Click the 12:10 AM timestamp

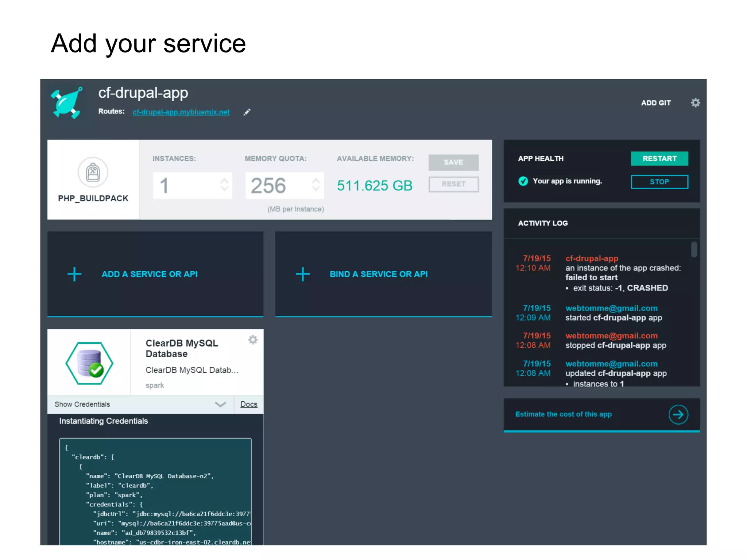click(533, 268)
